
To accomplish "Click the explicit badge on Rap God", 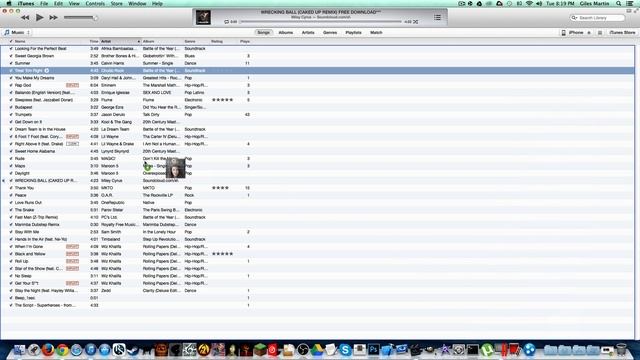I will click(72, 85).
